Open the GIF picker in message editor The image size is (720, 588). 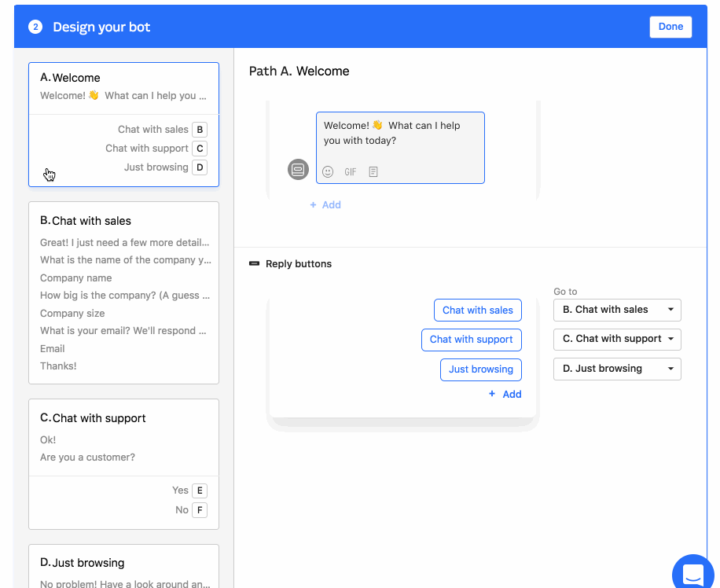[351, 171]
